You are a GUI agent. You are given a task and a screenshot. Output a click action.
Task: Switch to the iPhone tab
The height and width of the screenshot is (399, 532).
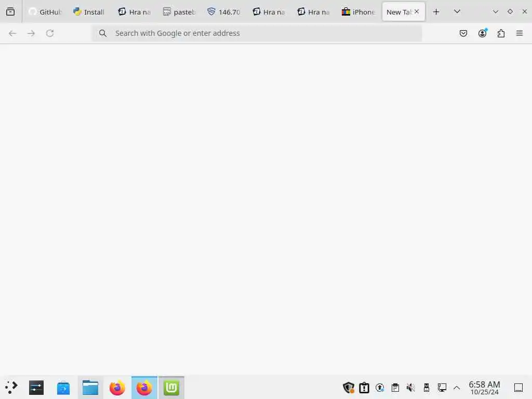click(x=359, y=12)
